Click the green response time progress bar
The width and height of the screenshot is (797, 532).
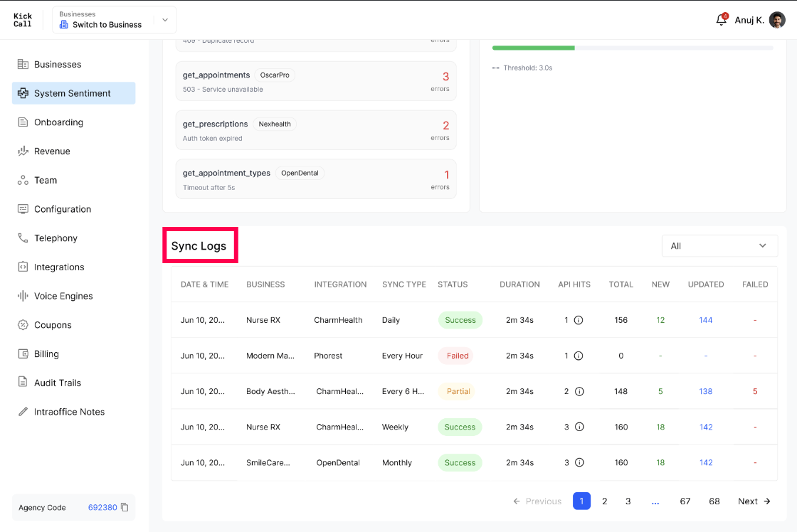click(x=533, y=48)
